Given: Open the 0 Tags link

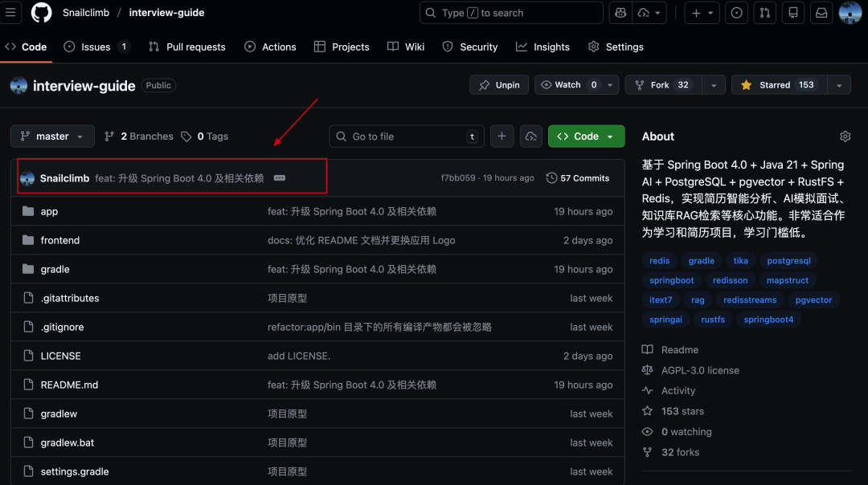Looking at the screenshot, I should click(x=205, y=137).
